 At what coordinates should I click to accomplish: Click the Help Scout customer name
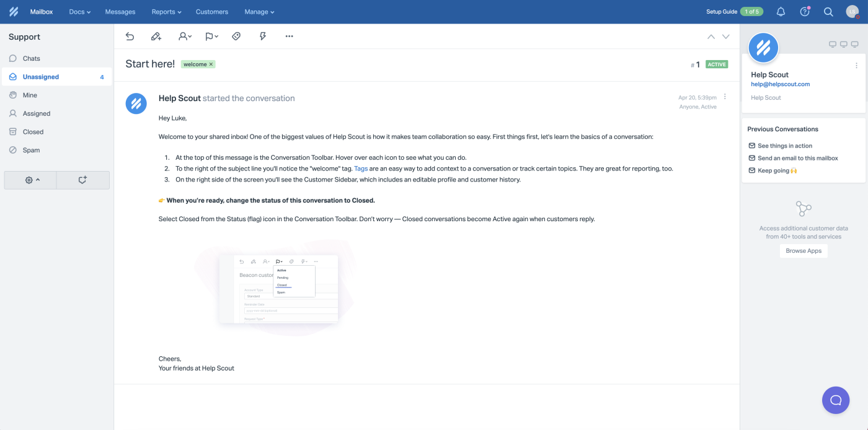click(x=769, y=74)
